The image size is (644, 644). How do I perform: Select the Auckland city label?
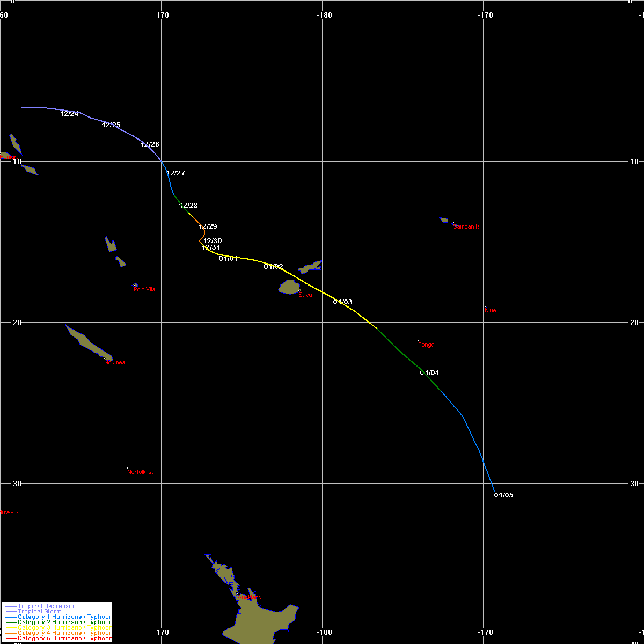tap(249, 598)
